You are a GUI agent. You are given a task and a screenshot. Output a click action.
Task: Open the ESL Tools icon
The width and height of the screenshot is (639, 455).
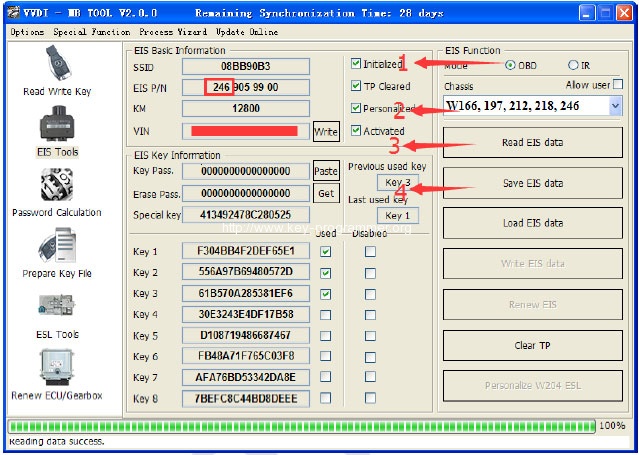coord(57,305)
